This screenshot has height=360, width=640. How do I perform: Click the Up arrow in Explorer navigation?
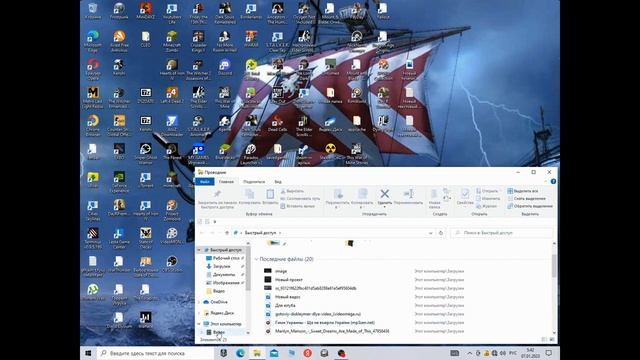click(x=227, y=233)
